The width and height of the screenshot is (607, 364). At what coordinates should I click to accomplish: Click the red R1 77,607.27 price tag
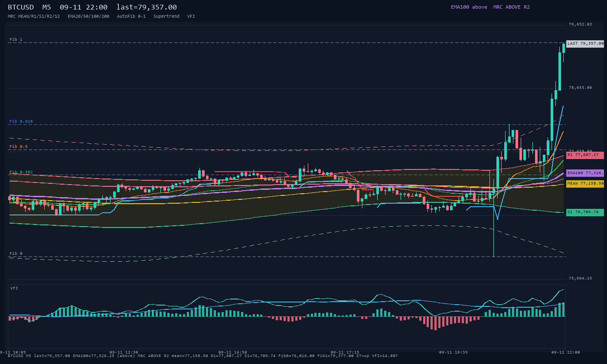pos(585,155)
